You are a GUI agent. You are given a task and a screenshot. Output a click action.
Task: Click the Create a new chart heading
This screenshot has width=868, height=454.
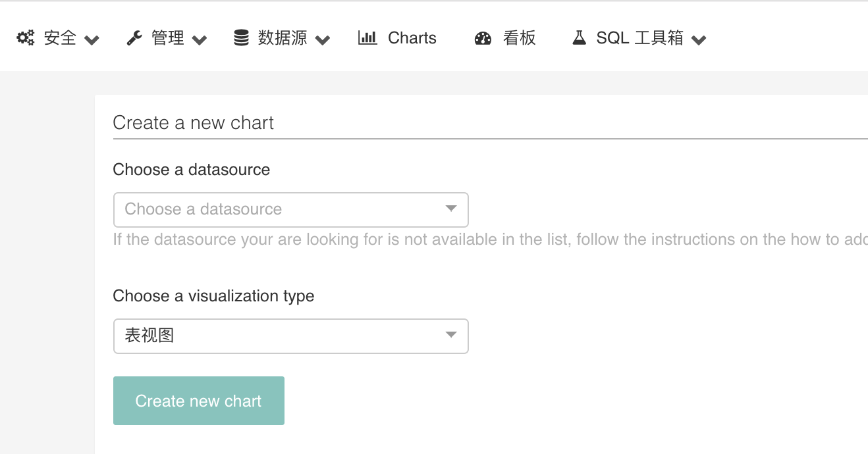[194, 123]
